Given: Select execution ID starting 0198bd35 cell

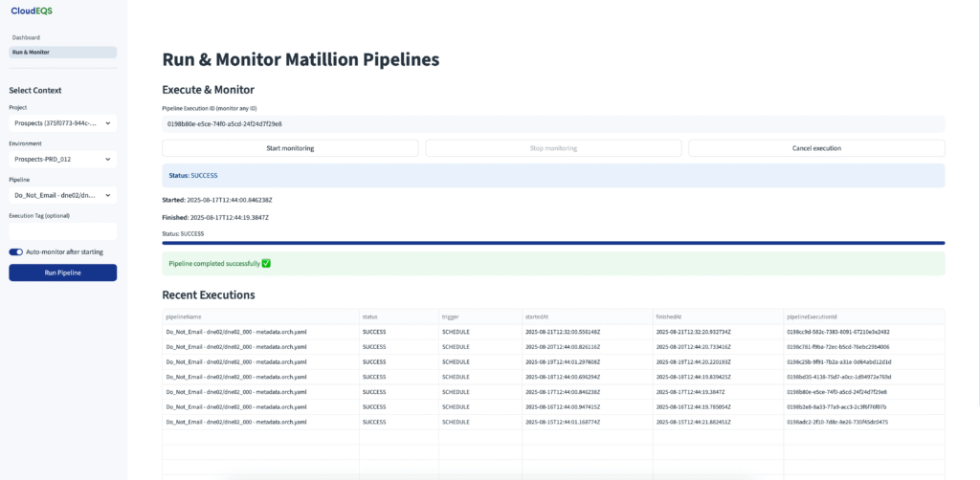Looking at the screenshot, I should 864,377.
